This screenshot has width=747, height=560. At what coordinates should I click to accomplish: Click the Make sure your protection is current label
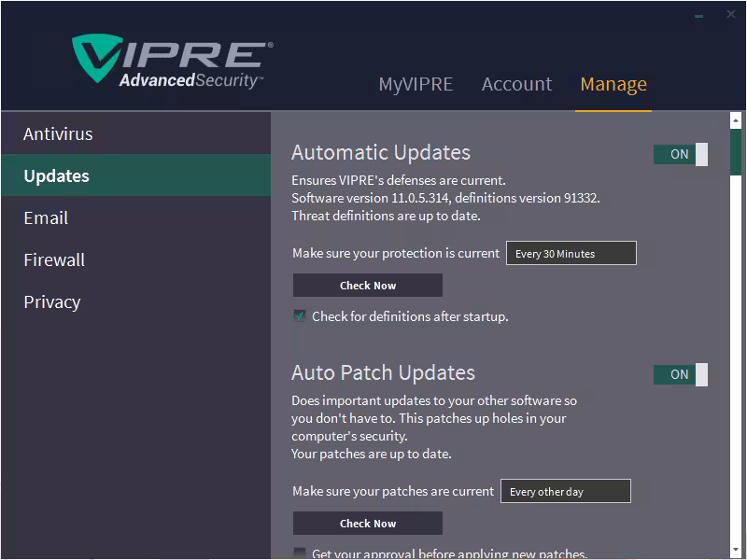point(396,253)
